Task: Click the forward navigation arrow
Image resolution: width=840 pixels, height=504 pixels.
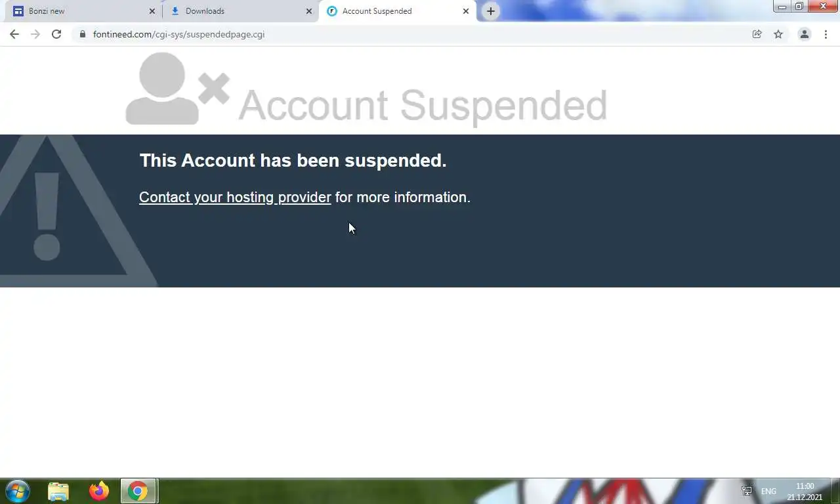Action: coord(35,34)
